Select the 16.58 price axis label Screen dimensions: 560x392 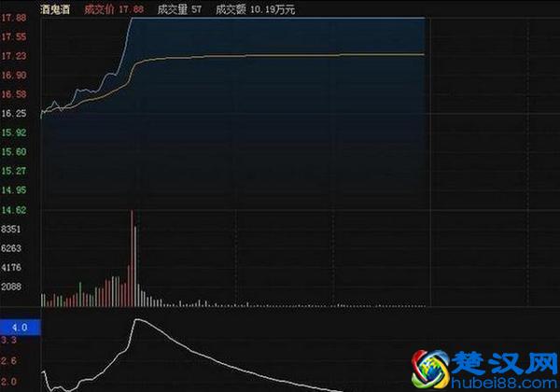click(14, 94)
